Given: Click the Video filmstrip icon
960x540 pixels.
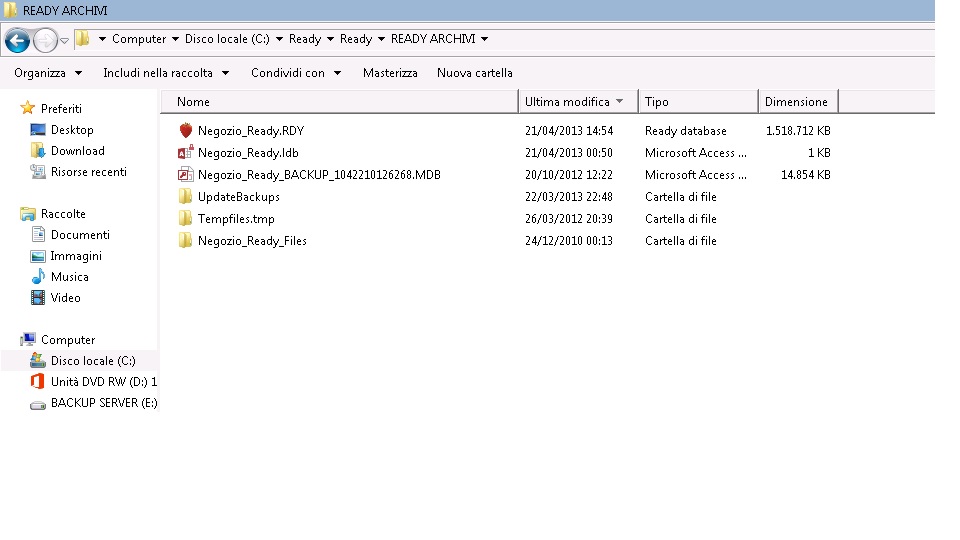Looking at the screenshot, I should click(38, 298).
